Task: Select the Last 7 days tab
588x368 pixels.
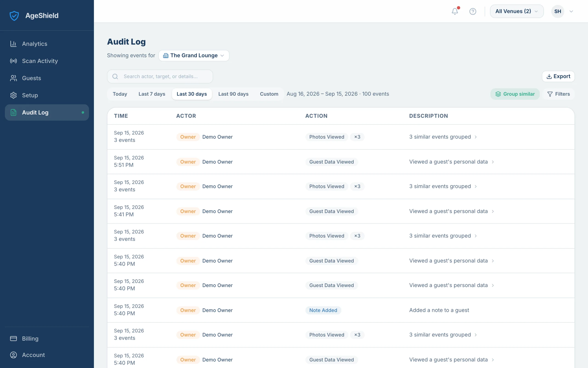Action: [x=152, y=94]
